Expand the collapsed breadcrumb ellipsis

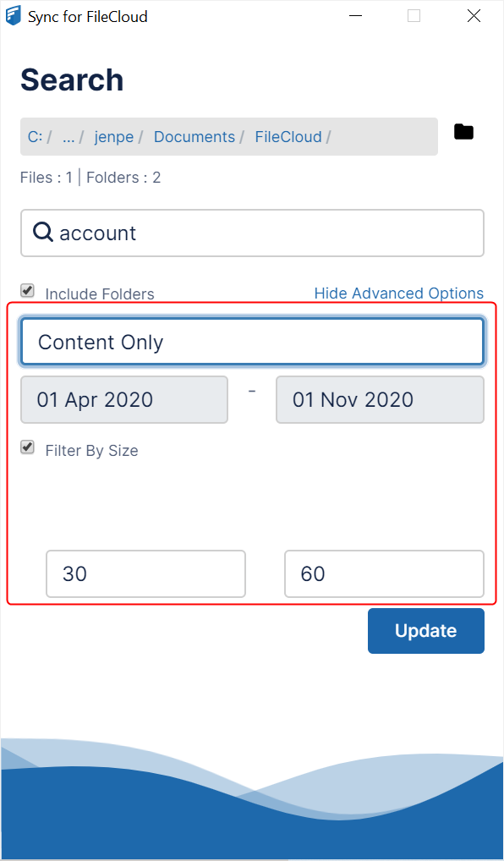pyautogui.click(x=68, y=136)
